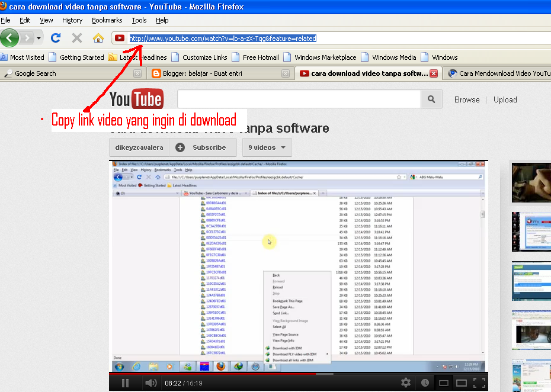Navigate back with the green arrow icon

10,37
